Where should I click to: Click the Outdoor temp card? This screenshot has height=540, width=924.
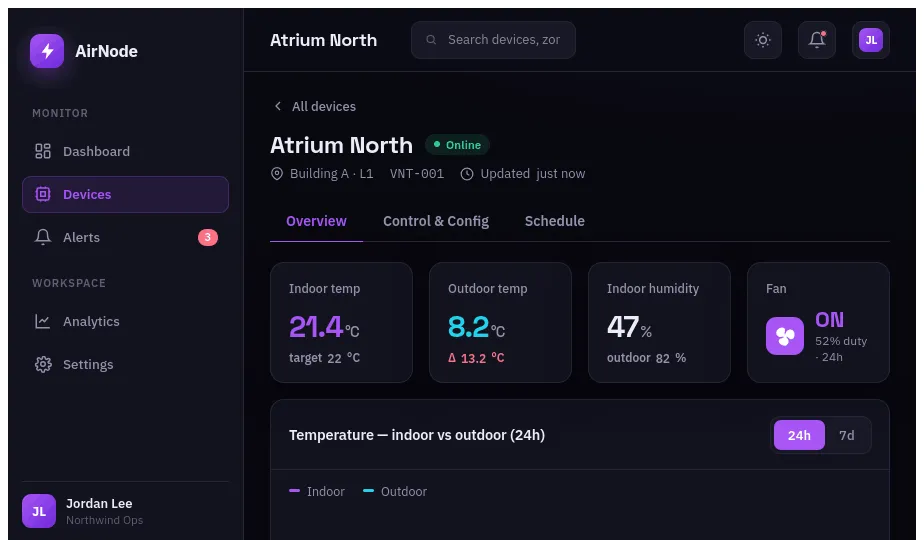pyautogui.click(x=500, y=322)
